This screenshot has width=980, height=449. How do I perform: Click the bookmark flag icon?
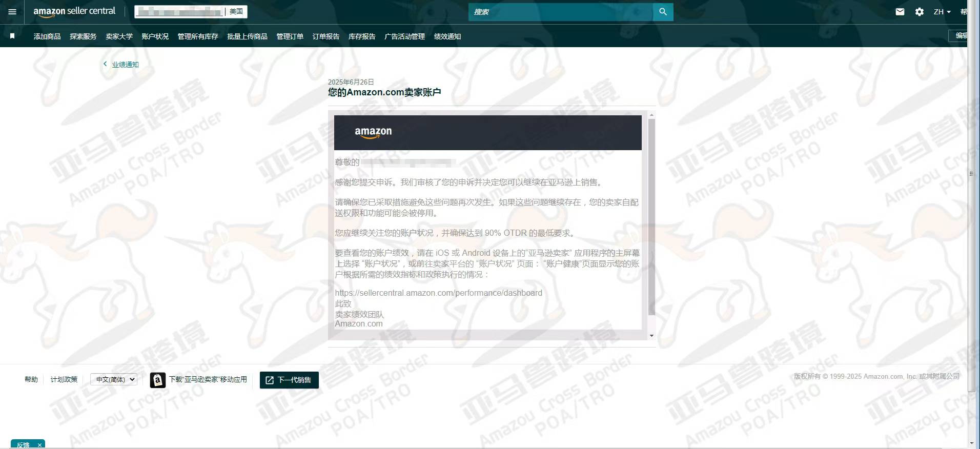(x=12, y=36)
